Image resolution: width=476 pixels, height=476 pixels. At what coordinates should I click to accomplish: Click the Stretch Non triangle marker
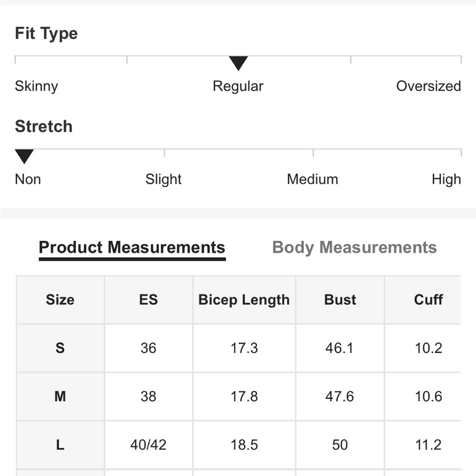(24, 156)
